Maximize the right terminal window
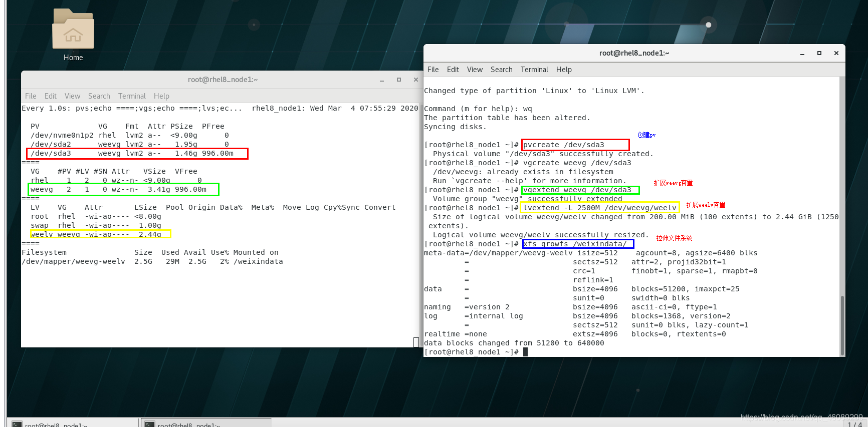Viewport: 868px width, 427px height. [819, 53]
